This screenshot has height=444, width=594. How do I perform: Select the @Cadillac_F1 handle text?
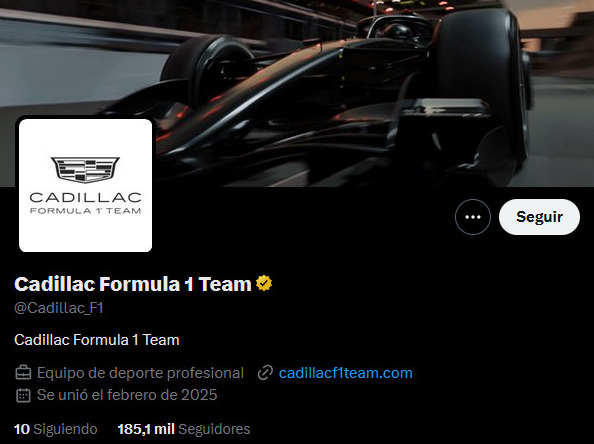point(59,308)
